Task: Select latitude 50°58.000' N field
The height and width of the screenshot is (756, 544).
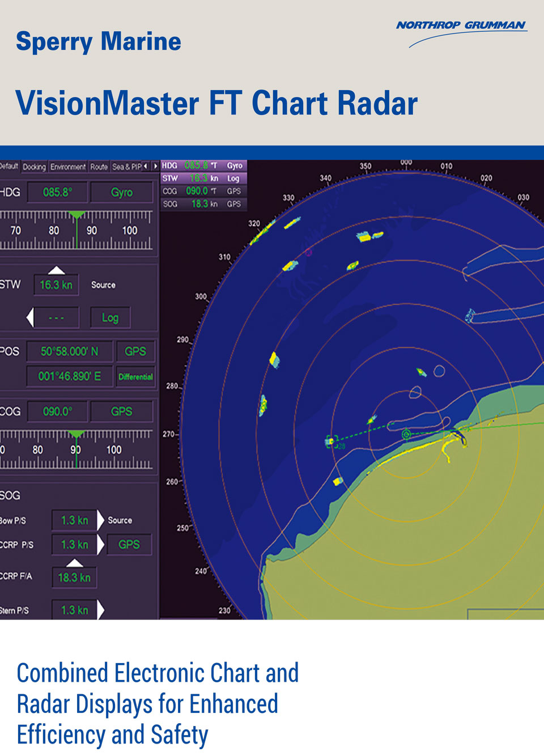Action: 70,351
